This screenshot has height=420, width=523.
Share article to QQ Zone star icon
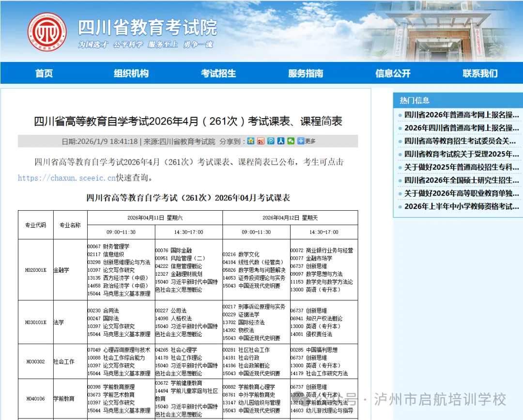tap(251, 141)
